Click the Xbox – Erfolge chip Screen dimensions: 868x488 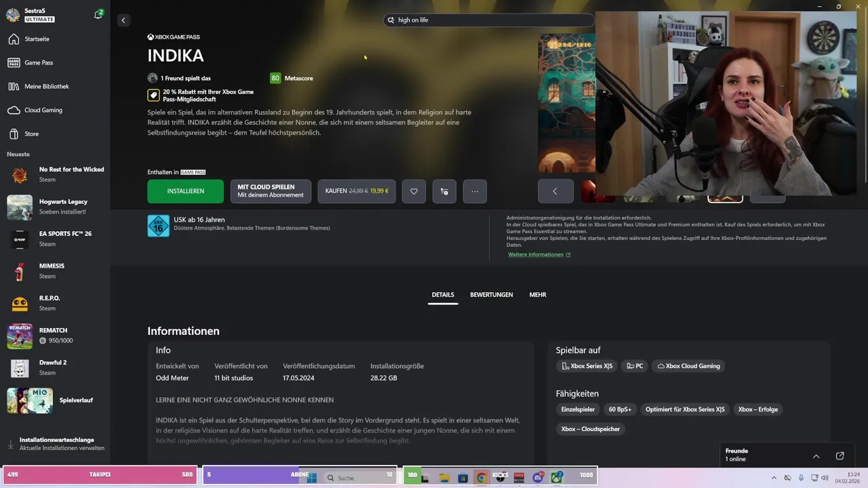pyautogui.click(x=758, y=409)
